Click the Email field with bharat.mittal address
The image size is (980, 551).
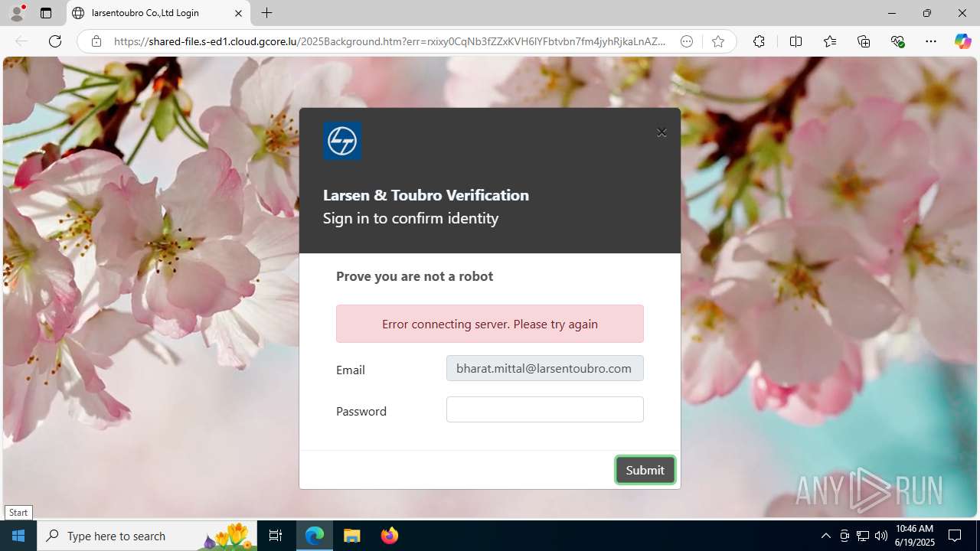point(544,368)
